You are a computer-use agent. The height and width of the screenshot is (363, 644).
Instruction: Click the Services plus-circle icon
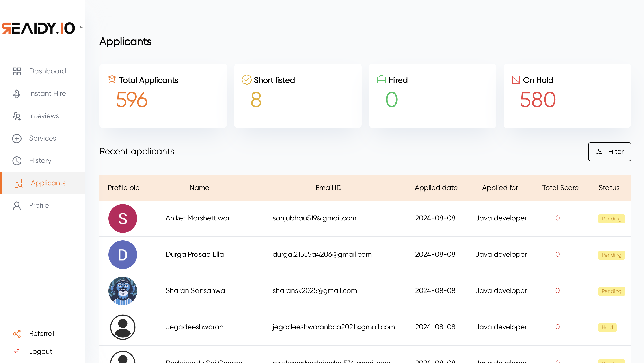tap(17, 138)
